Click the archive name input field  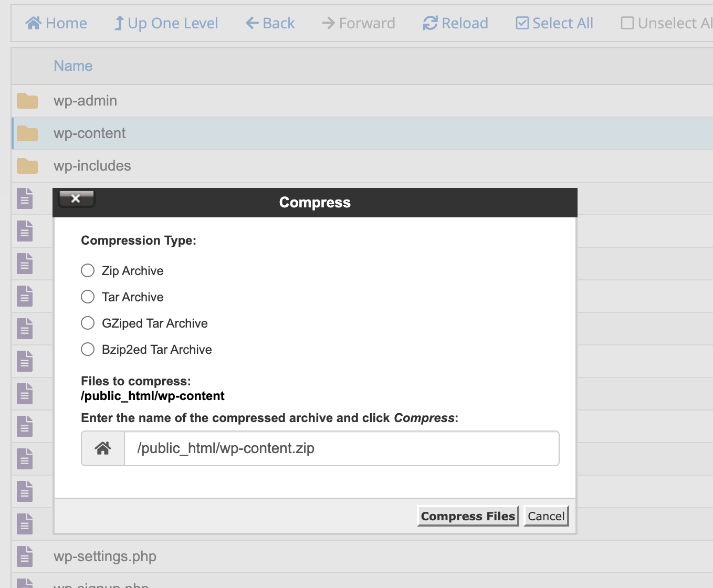(x=341, y=448)
